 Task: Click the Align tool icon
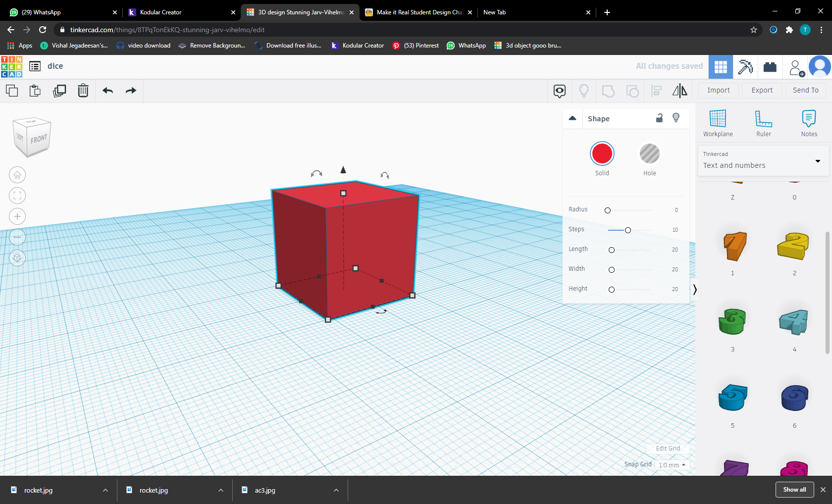click(x=657, y=91)
